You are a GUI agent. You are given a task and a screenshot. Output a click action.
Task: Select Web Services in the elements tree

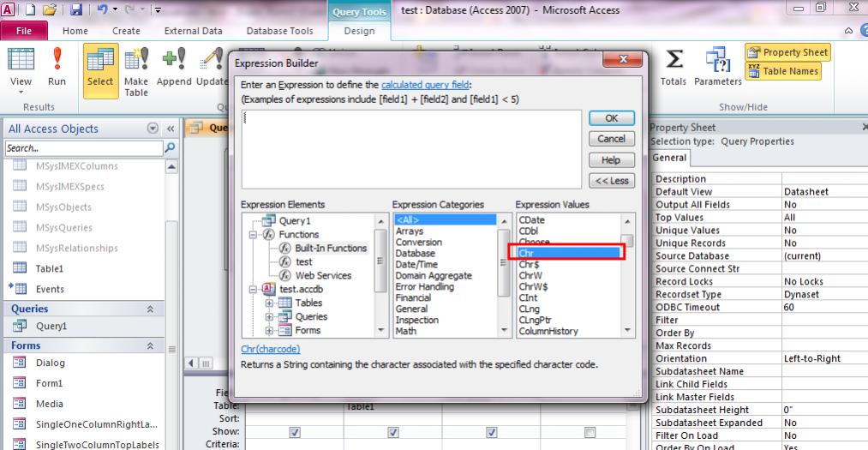tap(323, 276)
